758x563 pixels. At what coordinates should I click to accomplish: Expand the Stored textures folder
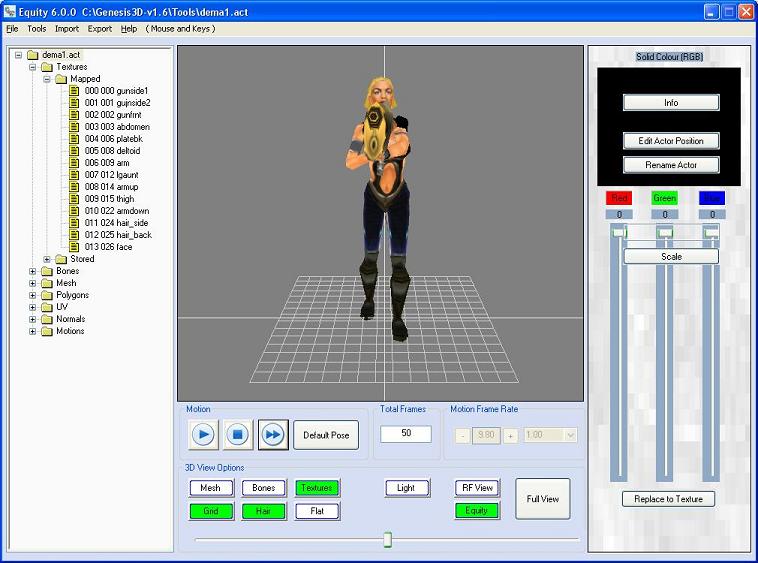pos(47,259)
